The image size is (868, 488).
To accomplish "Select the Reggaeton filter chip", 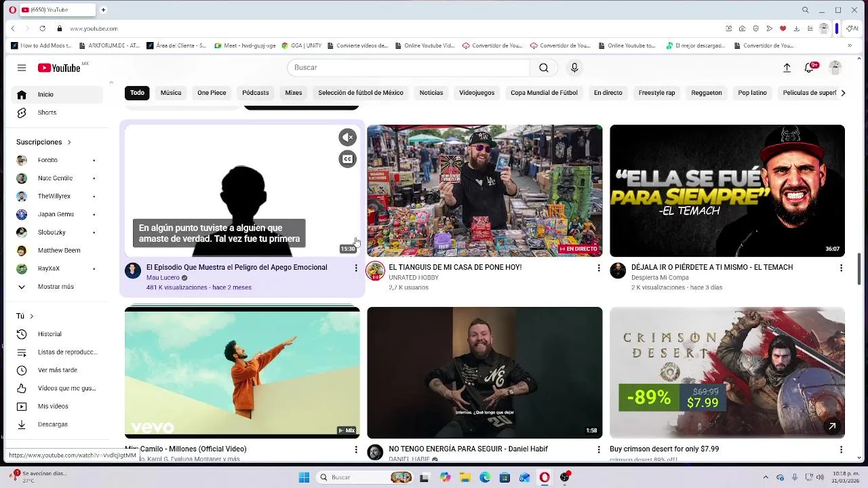I will [x=707, y=93].
